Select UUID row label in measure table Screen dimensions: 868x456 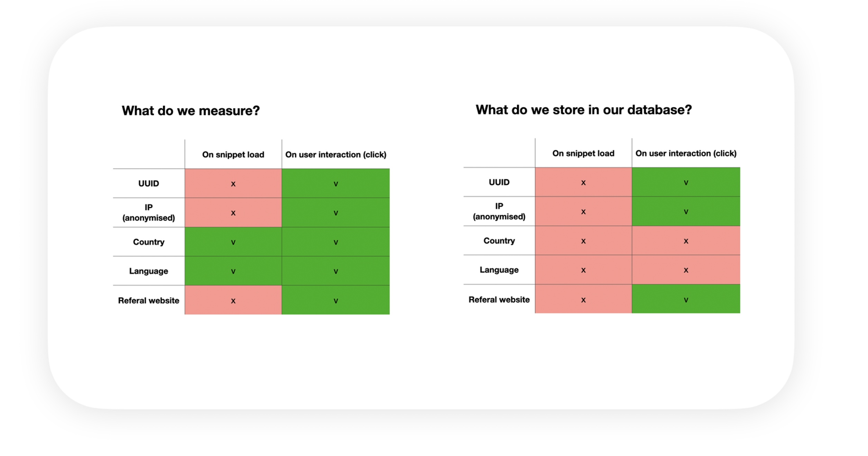[149, 183]
